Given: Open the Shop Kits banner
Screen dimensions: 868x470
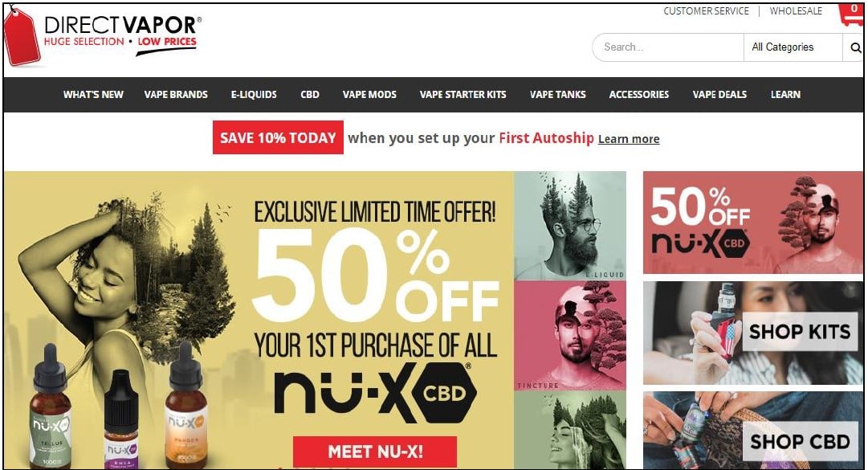Looking at the screenshot, I should tap(753, 333).
